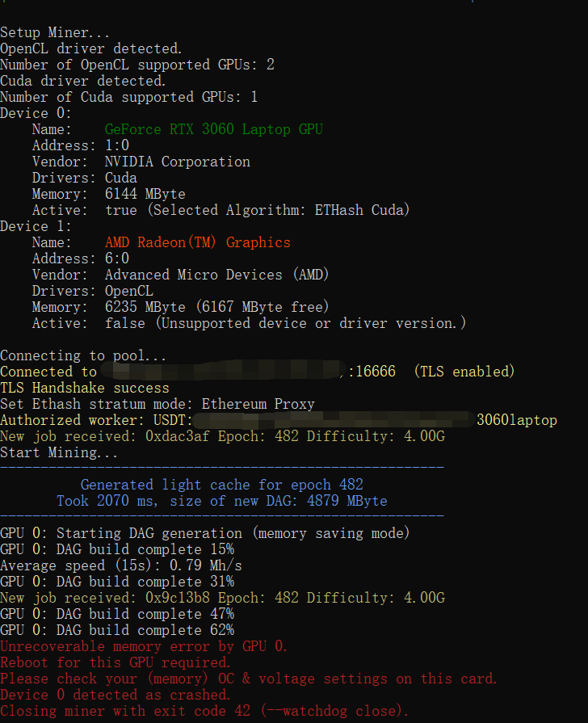588x723 pixels.
Task: Select 'OpenCL driver detected.' text
Action: click(x=90, y=49)
